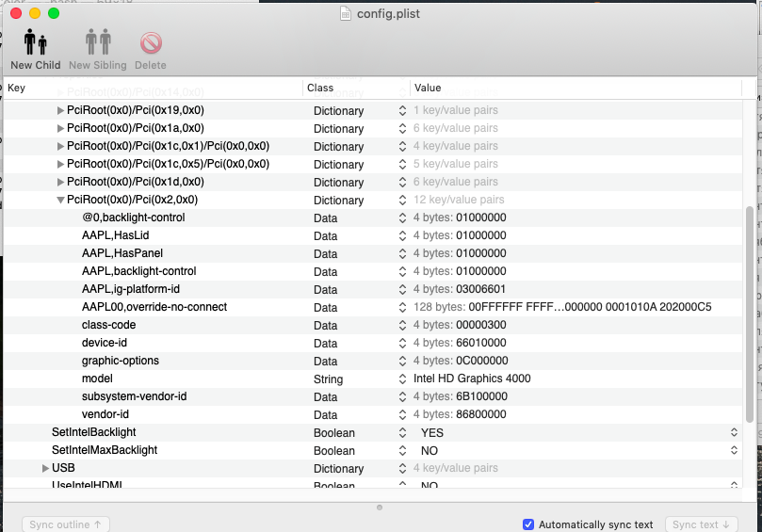
Task: Click the config.plist window title text
Action: [388, 13]
